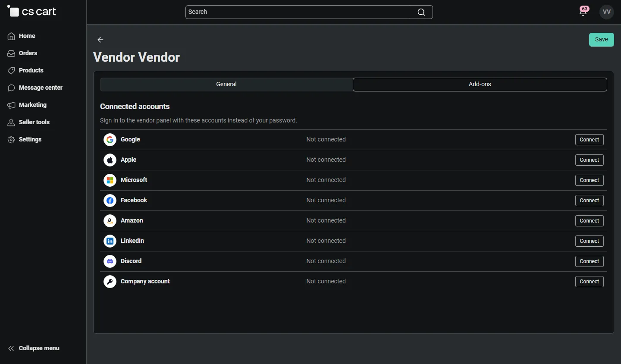Click the Company account label
The height and width of the screenshot is (364, 621).
point(145,282)
